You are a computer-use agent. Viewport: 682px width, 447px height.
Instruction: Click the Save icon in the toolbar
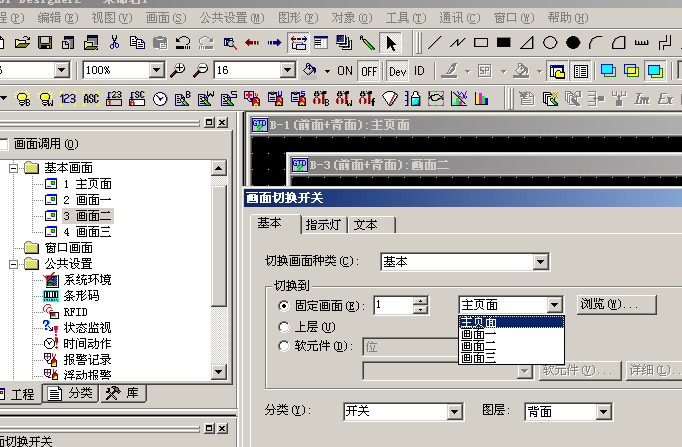[45, 43]
